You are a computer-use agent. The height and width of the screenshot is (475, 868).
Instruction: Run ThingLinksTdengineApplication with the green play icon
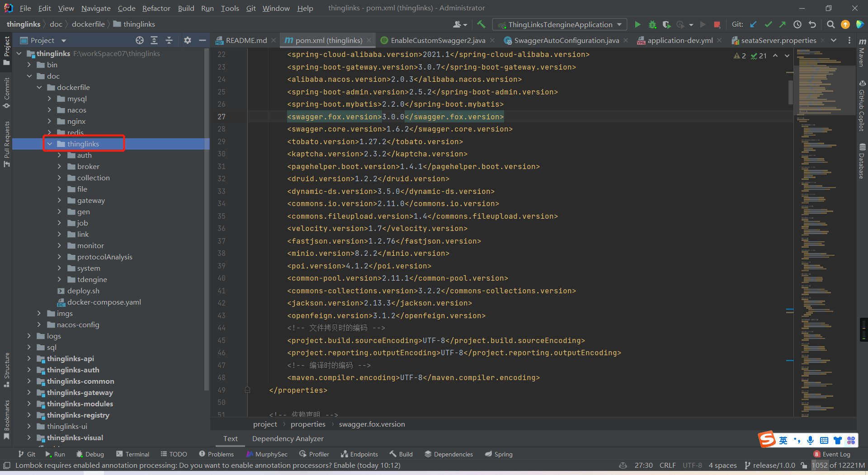(x=637, y=24)
